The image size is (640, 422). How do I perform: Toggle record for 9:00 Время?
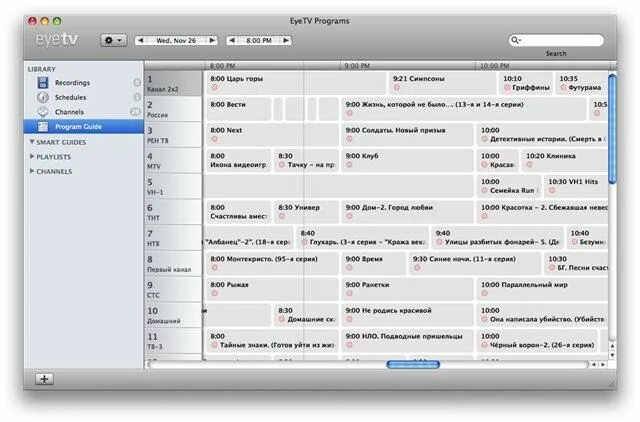349,268
